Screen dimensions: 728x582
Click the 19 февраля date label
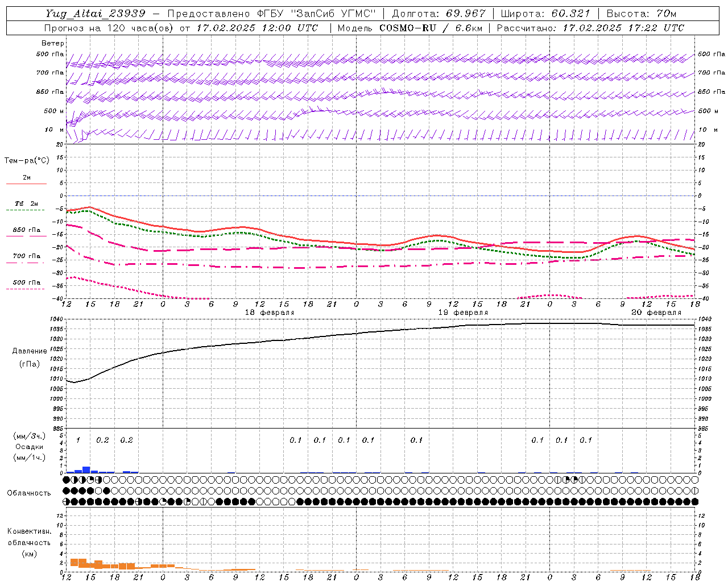[463, 313]
